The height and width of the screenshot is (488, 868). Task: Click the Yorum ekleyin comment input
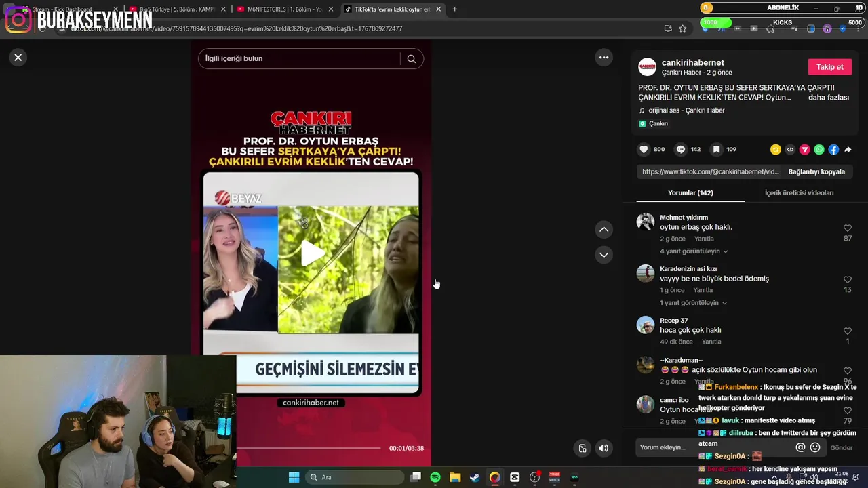click(715, 447)
